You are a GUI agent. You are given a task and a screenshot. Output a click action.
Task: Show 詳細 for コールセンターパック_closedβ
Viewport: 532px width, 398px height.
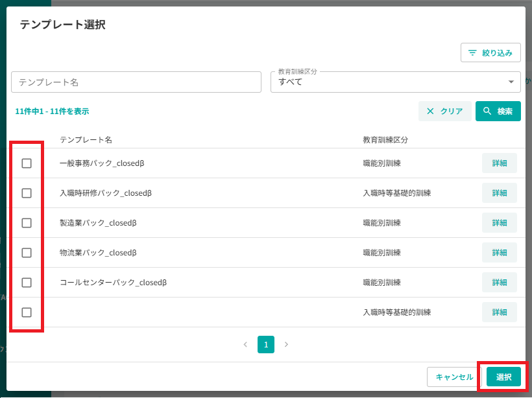500,283
